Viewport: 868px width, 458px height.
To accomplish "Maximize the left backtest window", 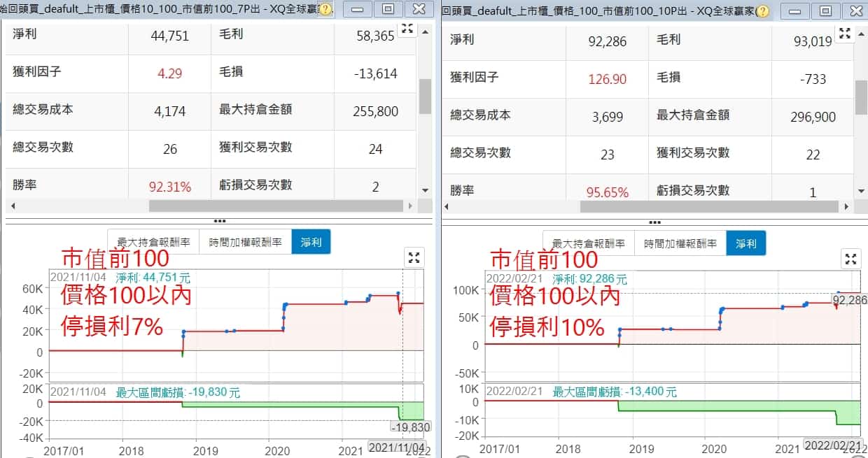I will click(388, 10).
